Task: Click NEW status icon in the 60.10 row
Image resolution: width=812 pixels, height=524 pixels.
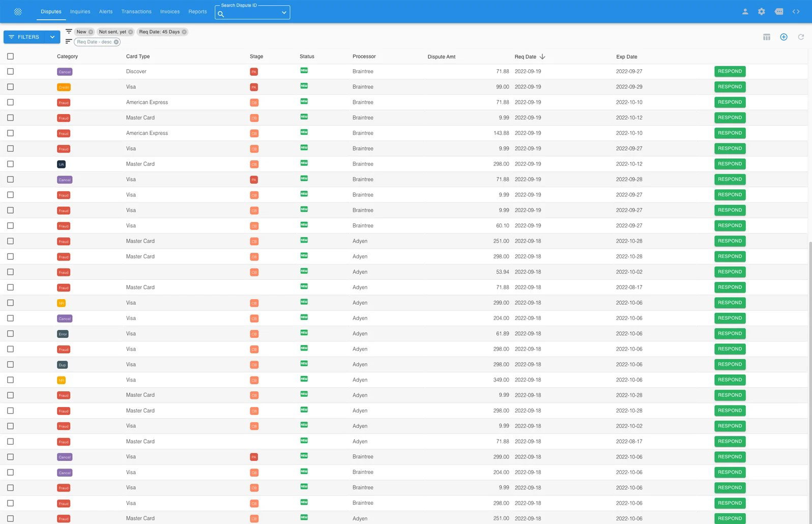Action: [304, 225]
